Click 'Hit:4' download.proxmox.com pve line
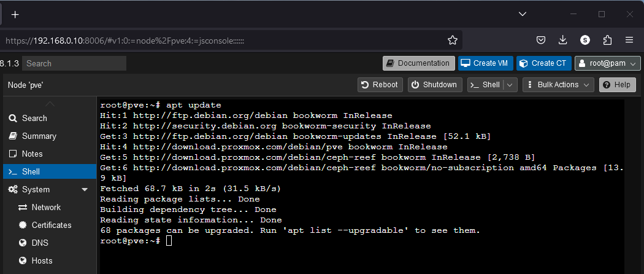 click(274, 147)
